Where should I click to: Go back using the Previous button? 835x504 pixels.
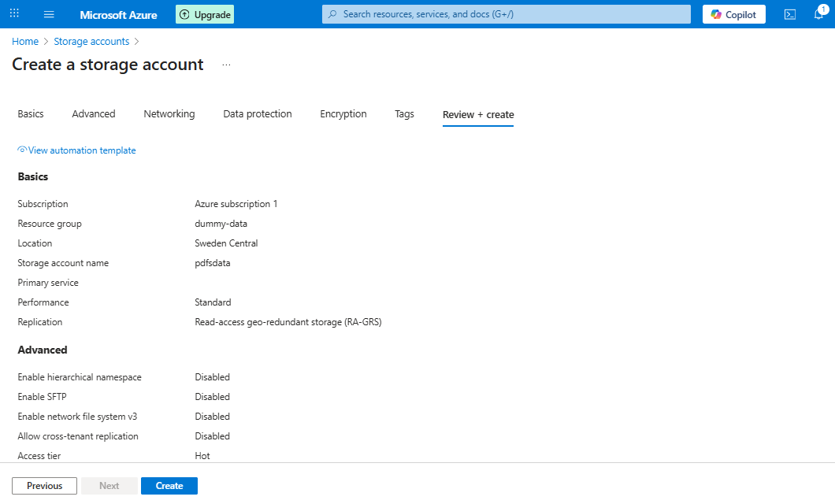(x=44, y=486)
